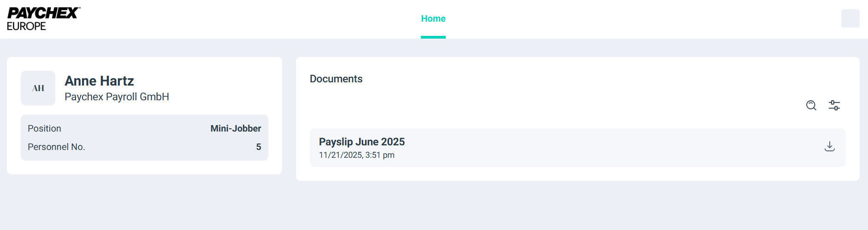The width and height of the screenshot is (868, 230).
Task: Click the PAYCHEX logo wordmark
Action: 43,13
